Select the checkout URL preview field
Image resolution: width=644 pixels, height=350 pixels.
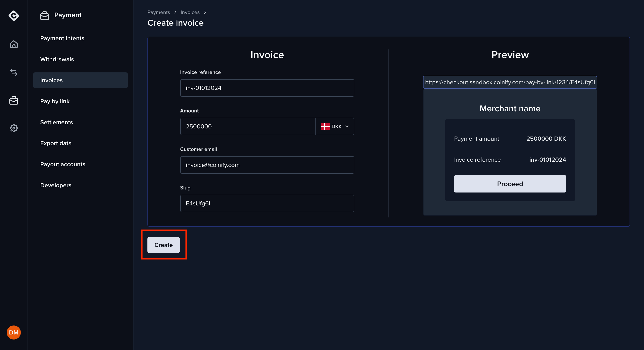tap(510, 82)
